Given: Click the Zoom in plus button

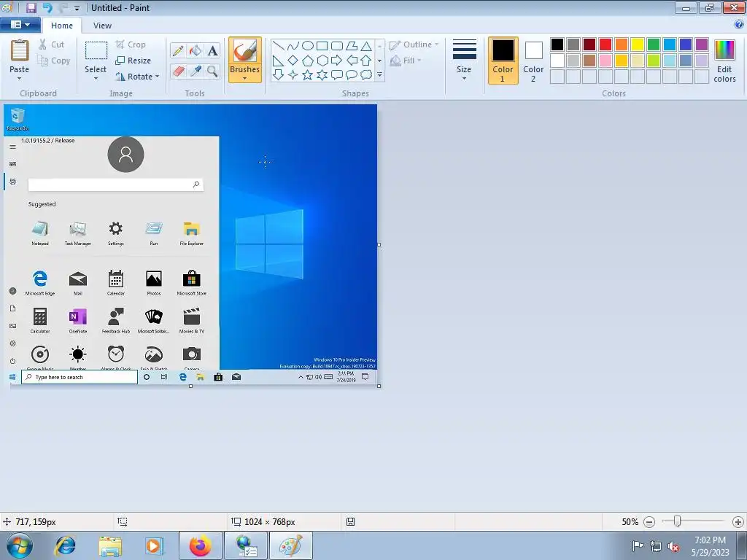Looking at the screenshot, I should coord(738,522).
